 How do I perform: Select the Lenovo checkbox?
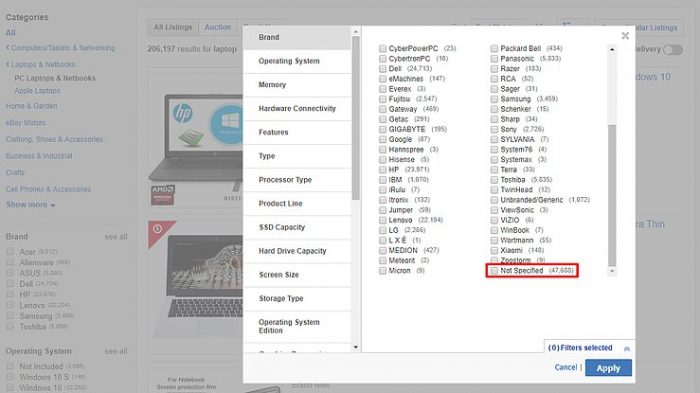(x=383, y=220)
